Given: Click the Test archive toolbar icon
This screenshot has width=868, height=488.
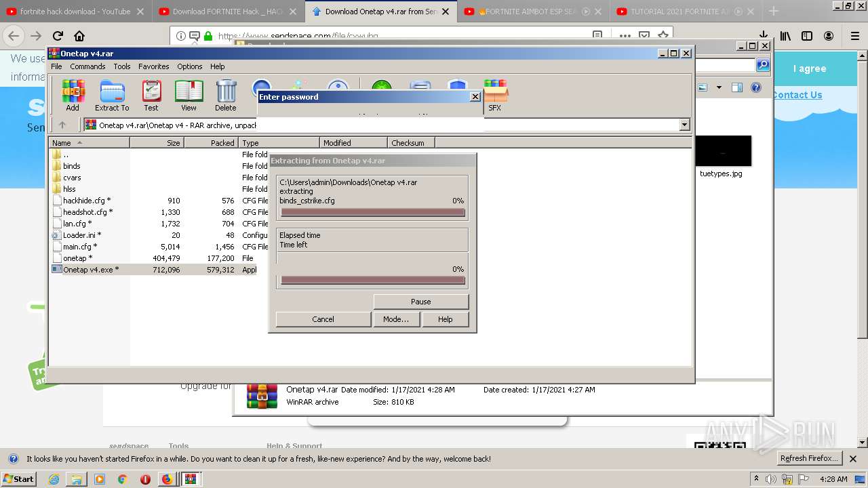Looking at the screenshot, I should (x=151, y=95).
